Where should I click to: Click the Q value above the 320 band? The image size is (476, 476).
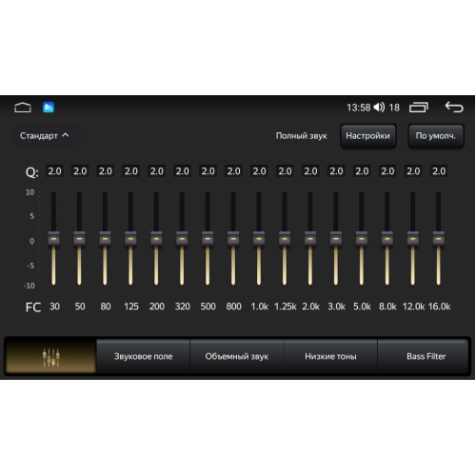pos(183,171)
